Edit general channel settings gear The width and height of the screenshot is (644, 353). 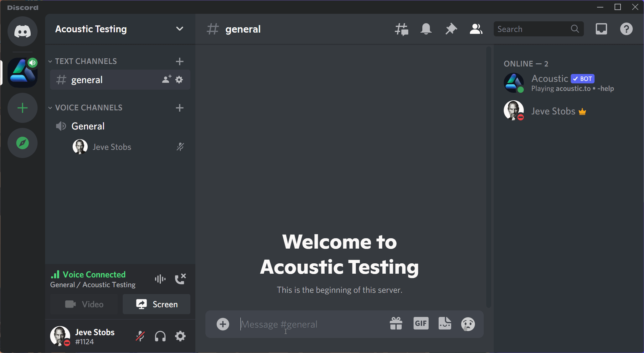[x=179, y=80]
